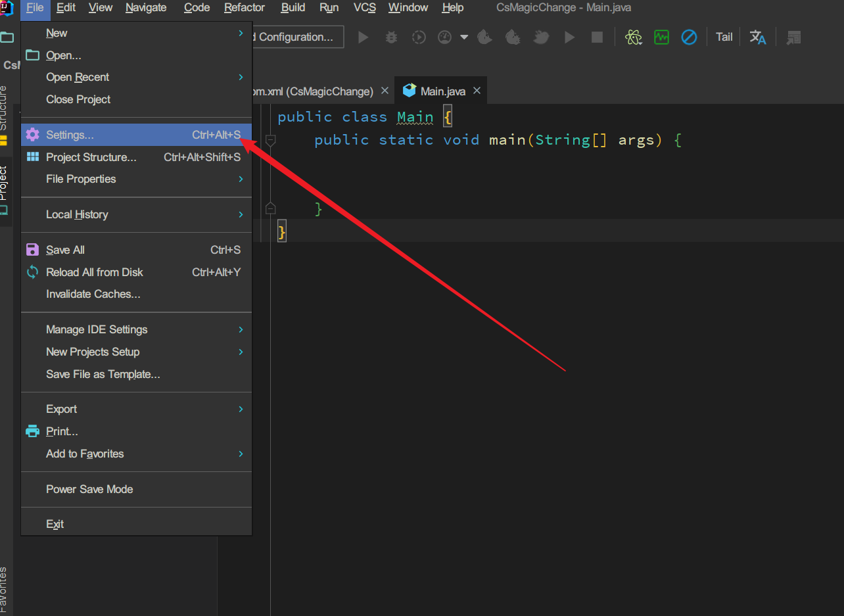This screenshot has width=844, height=616.
Task: Expand Manage IDE Settings submenu
Action: 136,329
